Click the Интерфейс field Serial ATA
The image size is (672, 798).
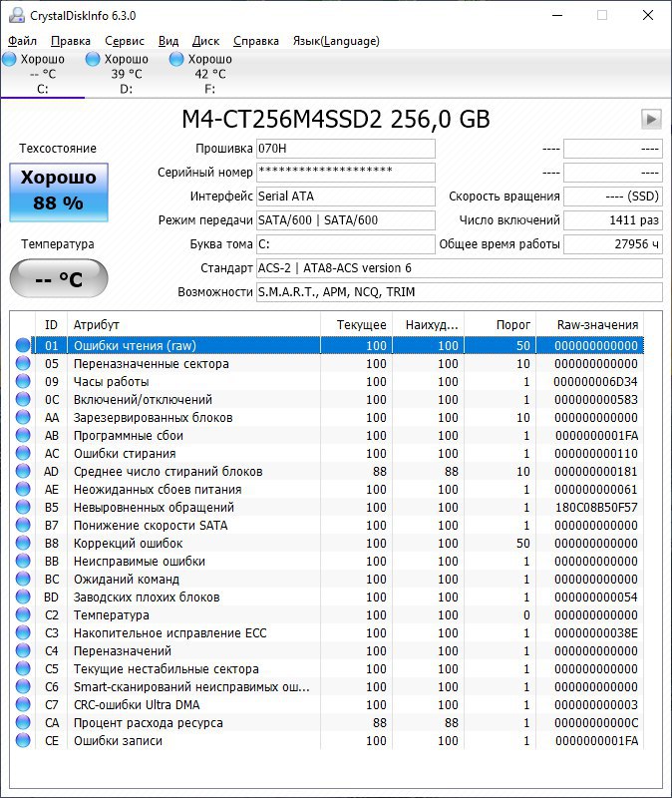click(345, 197)
